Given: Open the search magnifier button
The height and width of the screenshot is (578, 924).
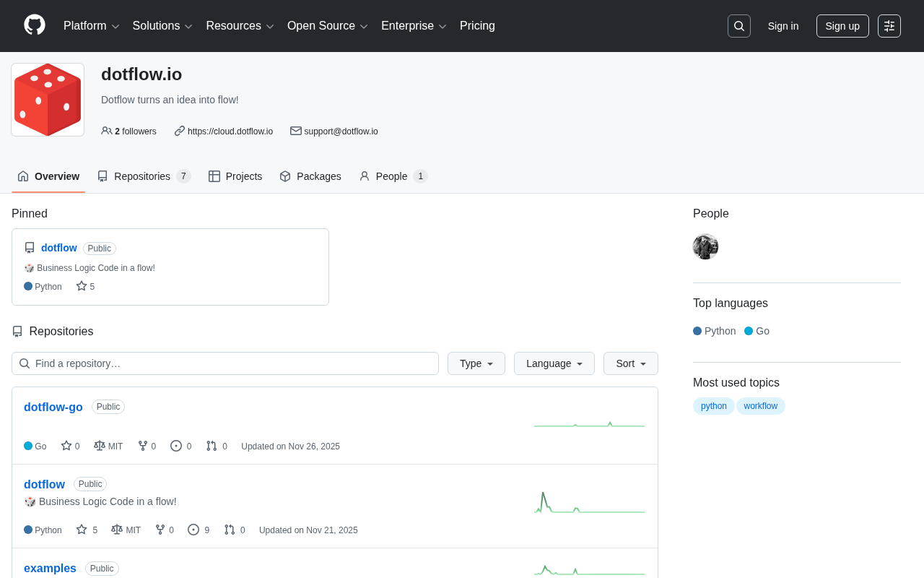Looking at the screenshot, I should coord(738,26).
